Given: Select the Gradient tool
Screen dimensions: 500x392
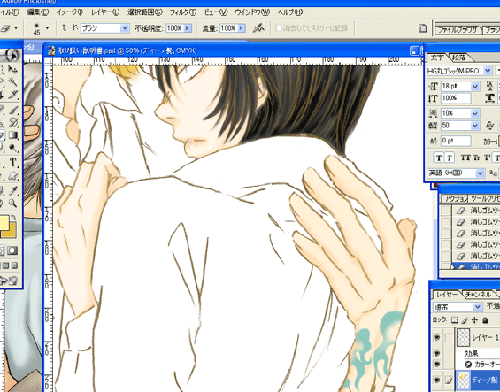Looking at the screenshot, I should click(x=13, y=135).
